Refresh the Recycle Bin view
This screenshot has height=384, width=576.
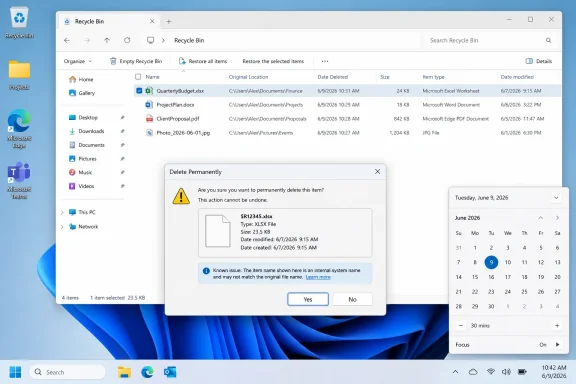[x=127, y=40]
